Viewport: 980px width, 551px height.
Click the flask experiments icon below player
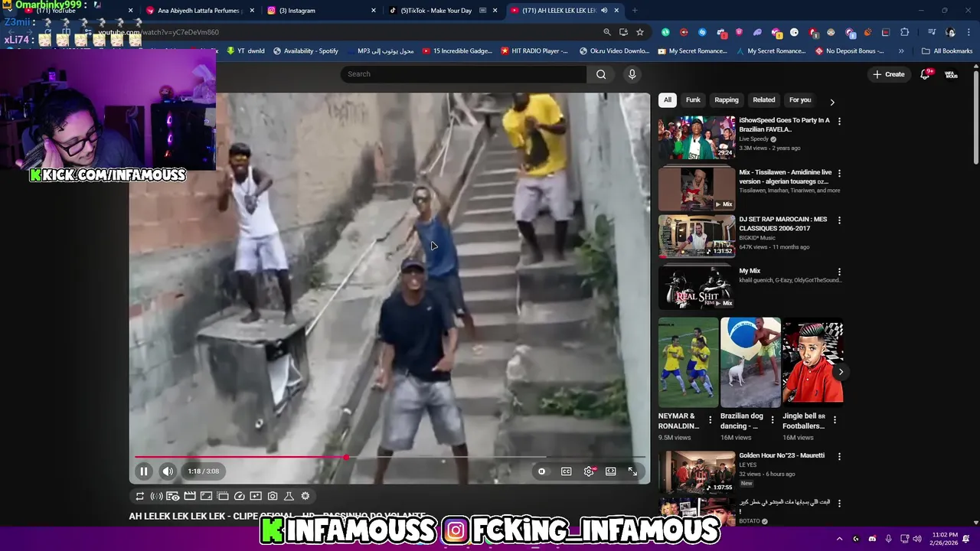289,496
